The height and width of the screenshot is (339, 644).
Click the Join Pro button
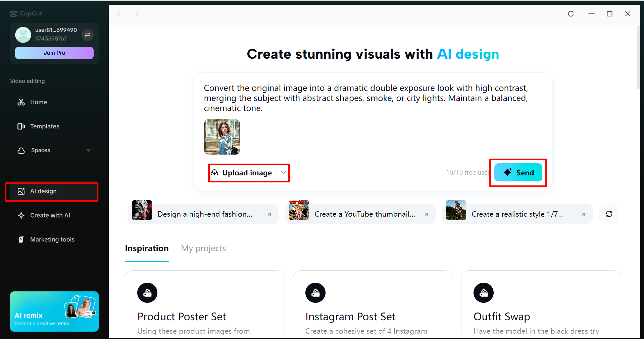click(54, 53)
